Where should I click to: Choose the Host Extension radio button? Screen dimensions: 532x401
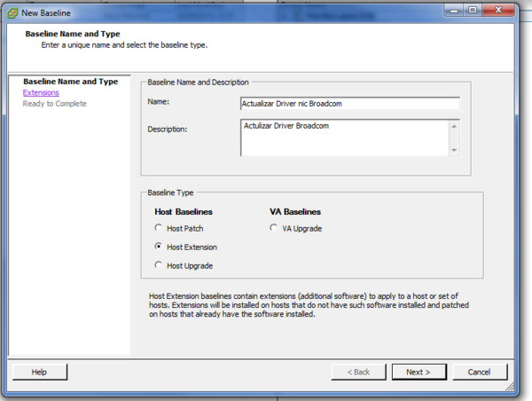click(x=160, y=247)
